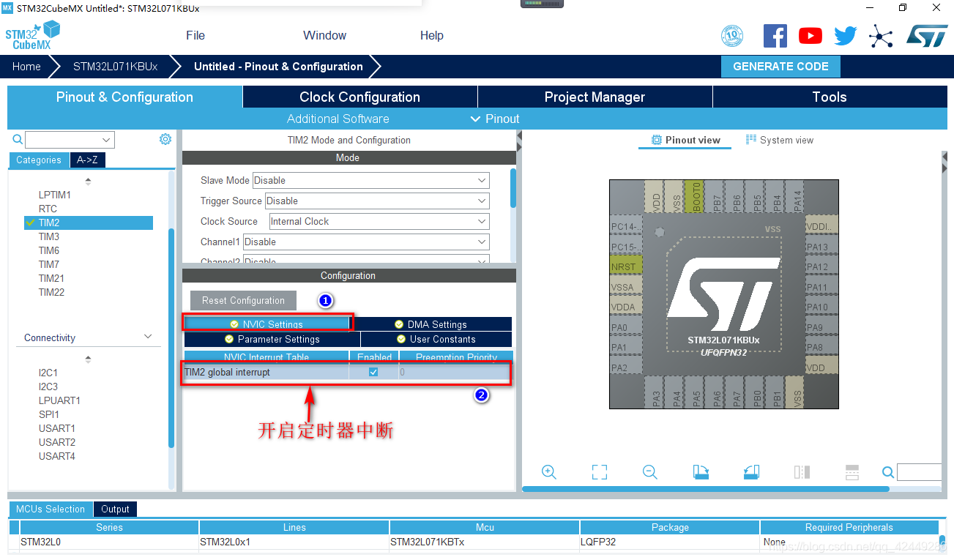Switch to System view

click(x=779, y=140)
